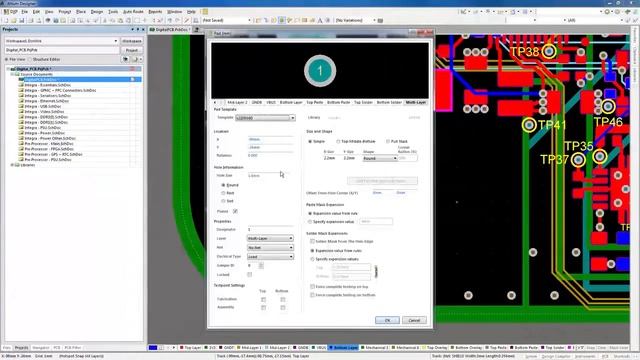Select the Full Stack radio option
Image resolution: width=640 pixels, height=360 pixels.
388,142
